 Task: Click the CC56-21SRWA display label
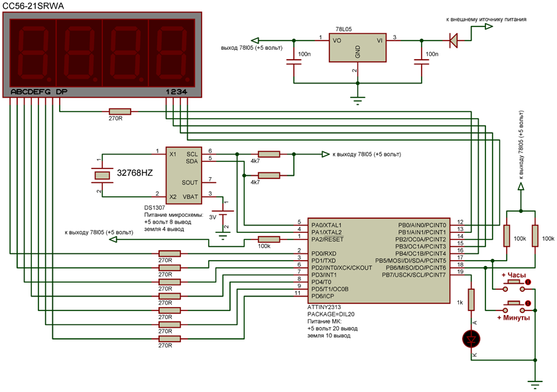pyautogui.click(x=33, y=6)
